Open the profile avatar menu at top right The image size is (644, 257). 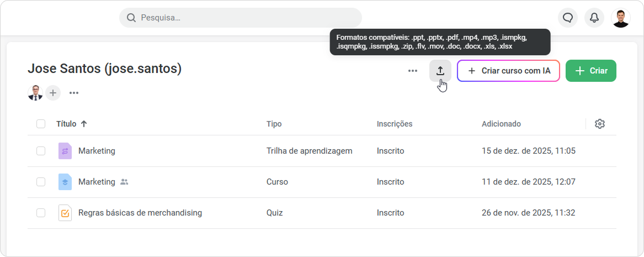pyautogui.click(x=620, y=18)
